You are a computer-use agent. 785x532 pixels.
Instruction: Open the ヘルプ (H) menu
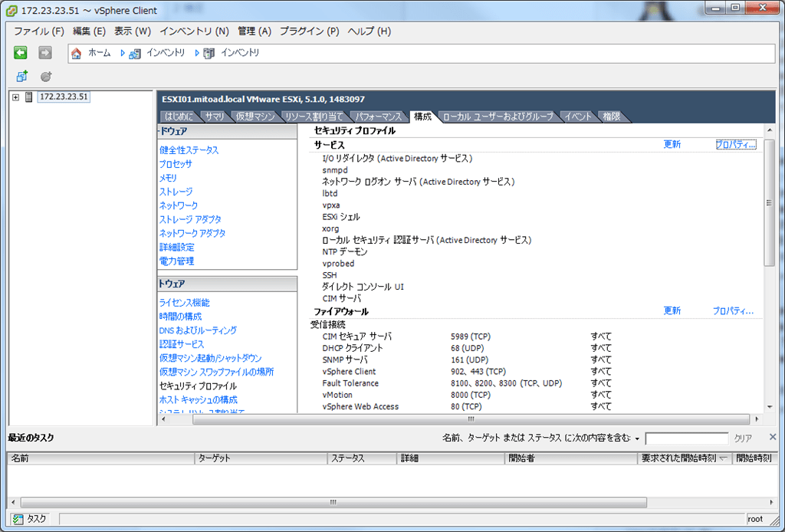click(369, 31)
